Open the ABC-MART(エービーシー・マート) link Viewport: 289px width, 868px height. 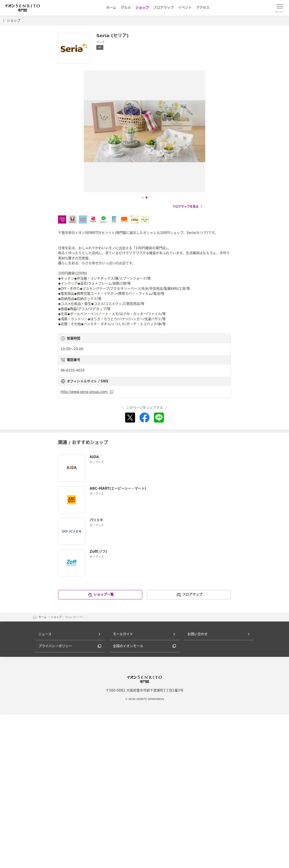click(x=118, y=489)
